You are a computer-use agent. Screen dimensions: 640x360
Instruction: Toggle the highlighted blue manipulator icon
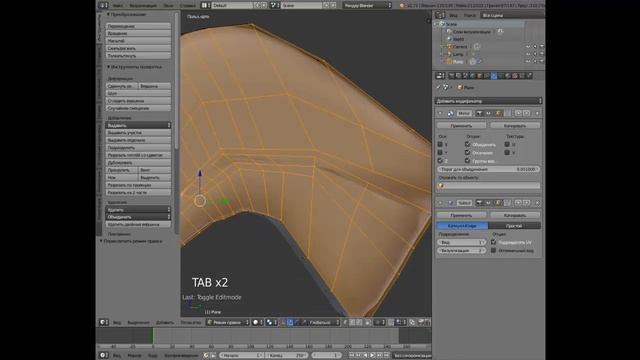(x=290, y=322)
